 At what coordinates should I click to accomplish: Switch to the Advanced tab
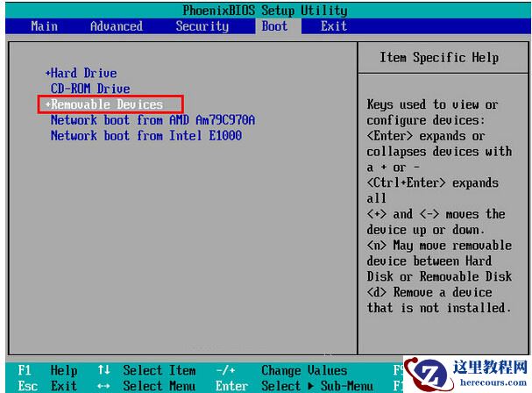(117, 26)
